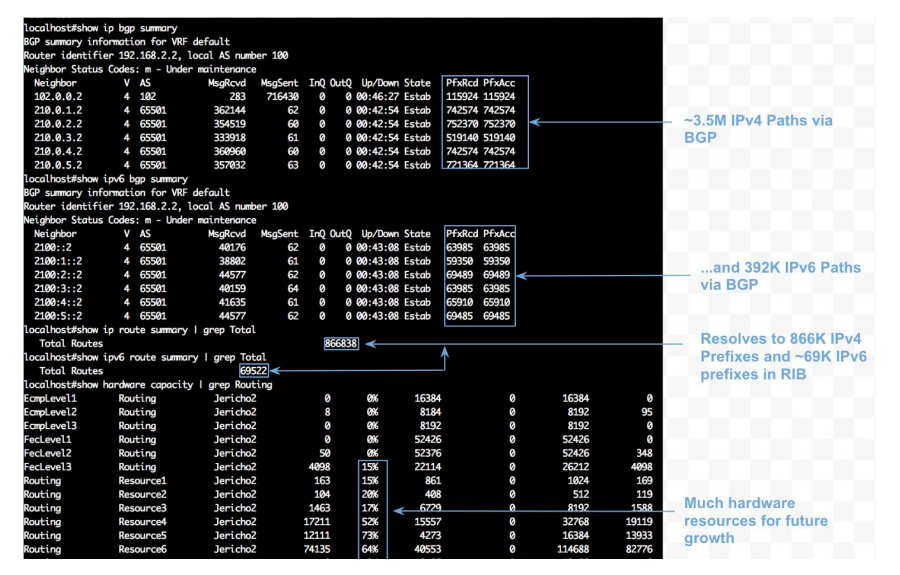Screen dimensions: 900x575
Task: Click the capacity value 114688
Action: [x=573, y=550]
